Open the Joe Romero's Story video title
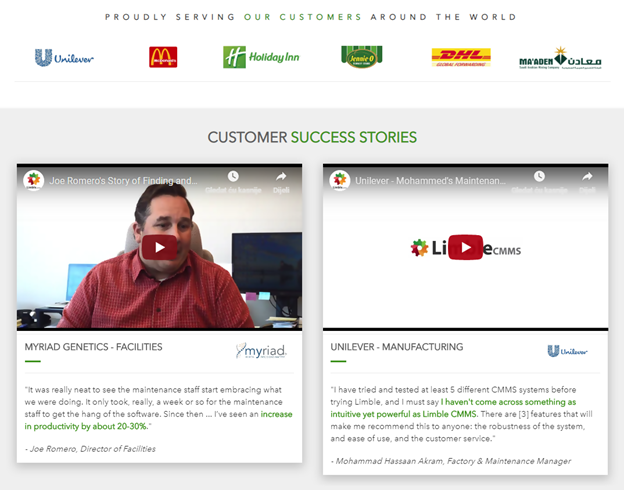This screenshot has height=490, width=624. pyautogui.click(x=123, y=181)
